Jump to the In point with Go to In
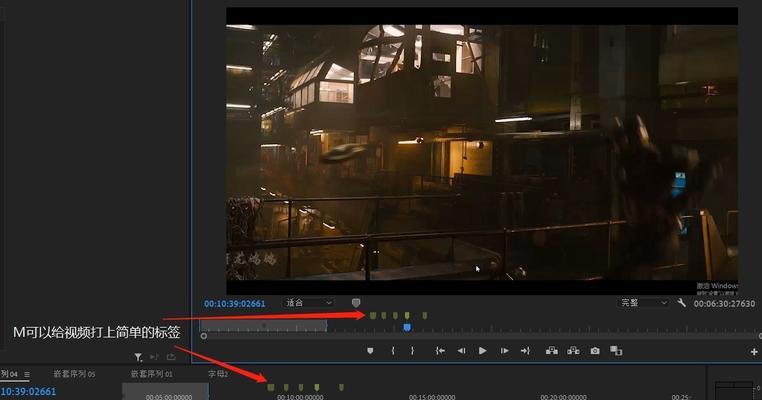This screenshot has height=400, width=762. tap(440, 350)
